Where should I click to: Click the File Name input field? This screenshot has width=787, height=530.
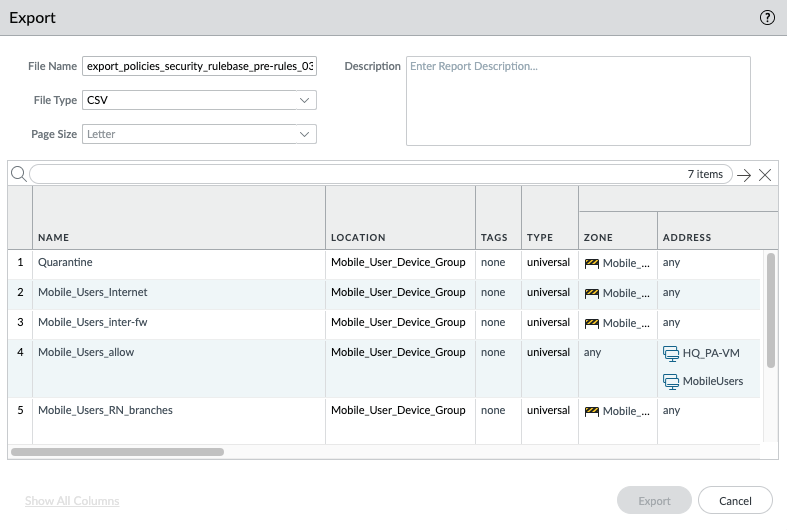tap(200, 66)
